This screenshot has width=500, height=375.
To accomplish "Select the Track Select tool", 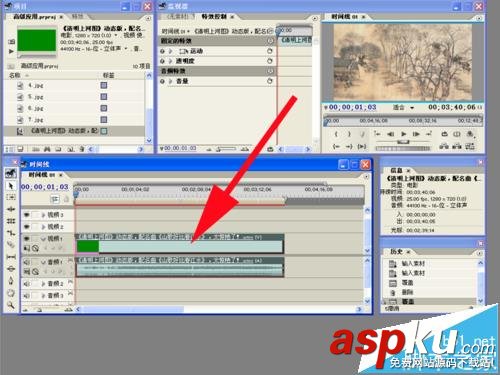I will click(x=11, y=197).
